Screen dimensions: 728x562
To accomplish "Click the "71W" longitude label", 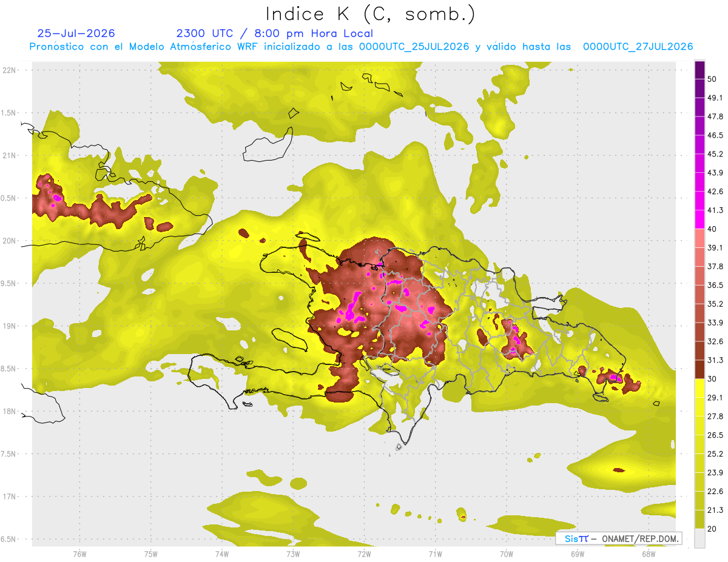I will coord(435,554).
